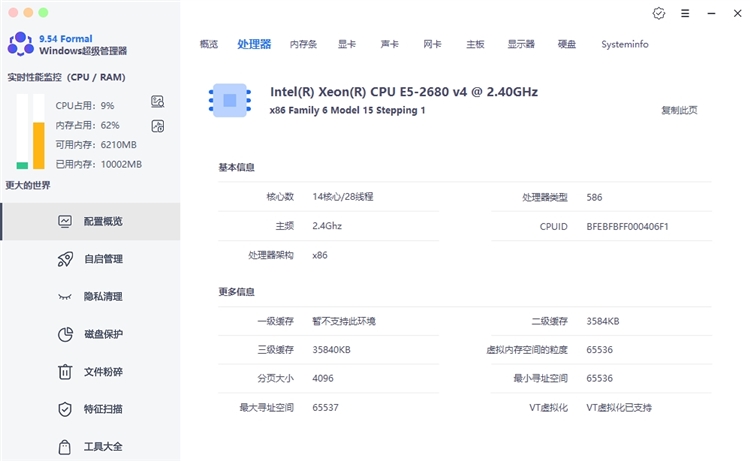Click the CPU name Intel Xeon E5-2680 v4

coord(404,91)
